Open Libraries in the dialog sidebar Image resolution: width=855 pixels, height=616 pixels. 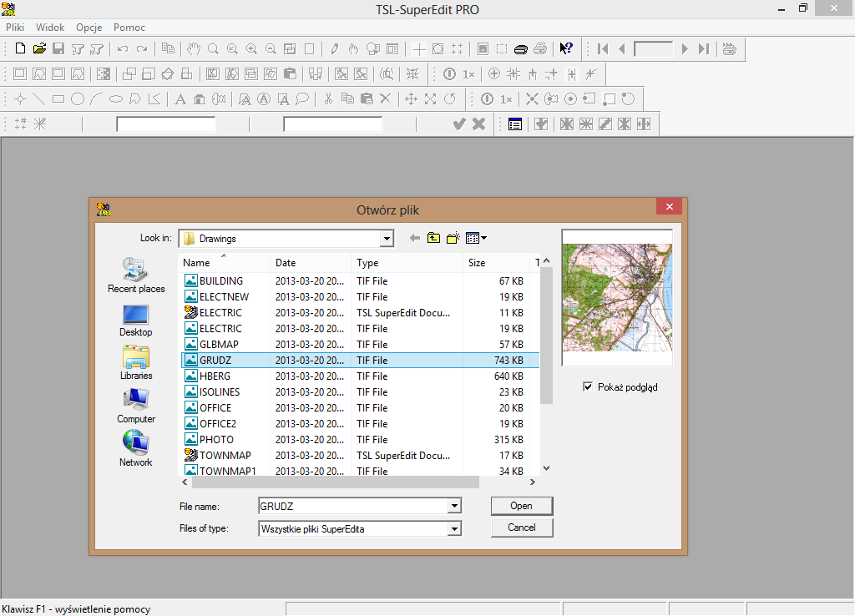coord(136,363)
